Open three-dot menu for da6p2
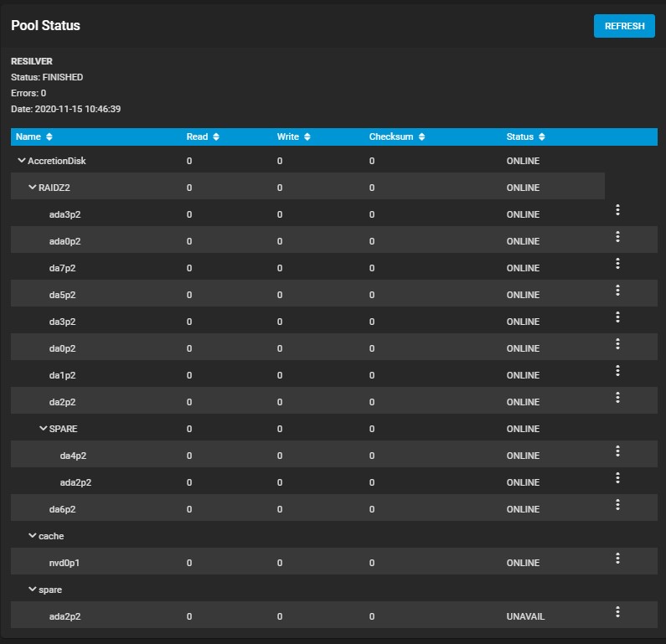666x644 pixels. click(617, 504)
